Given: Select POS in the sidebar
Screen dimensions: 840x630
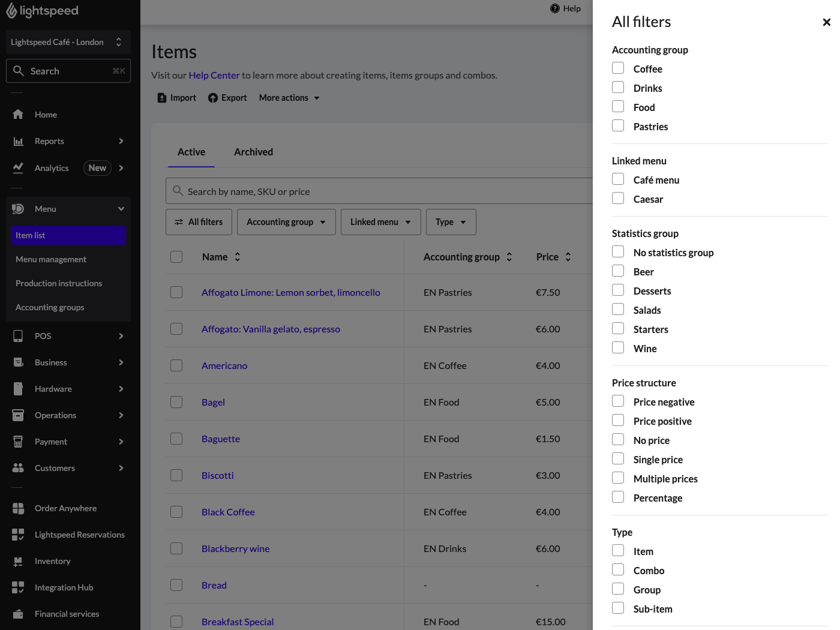Looking at the screenshot, I should click(43, 336).
